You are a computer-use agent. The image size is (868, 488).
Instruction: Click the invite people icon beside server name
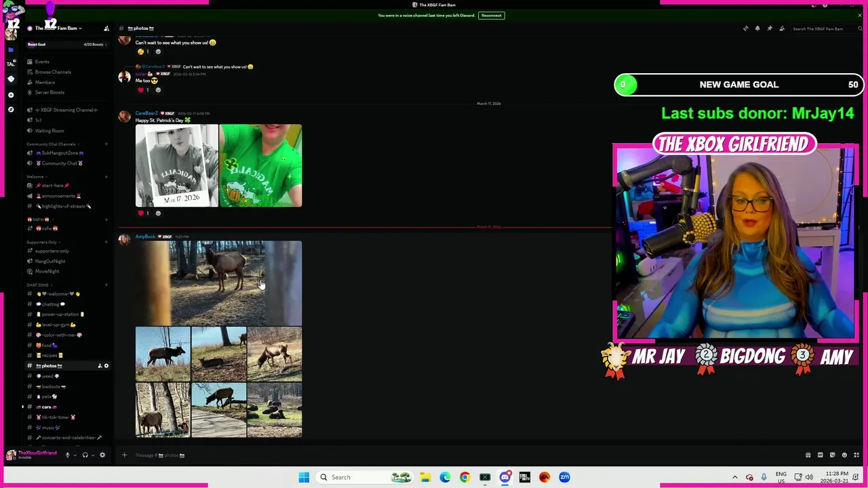pyautogui.click(x=106, y=28)
